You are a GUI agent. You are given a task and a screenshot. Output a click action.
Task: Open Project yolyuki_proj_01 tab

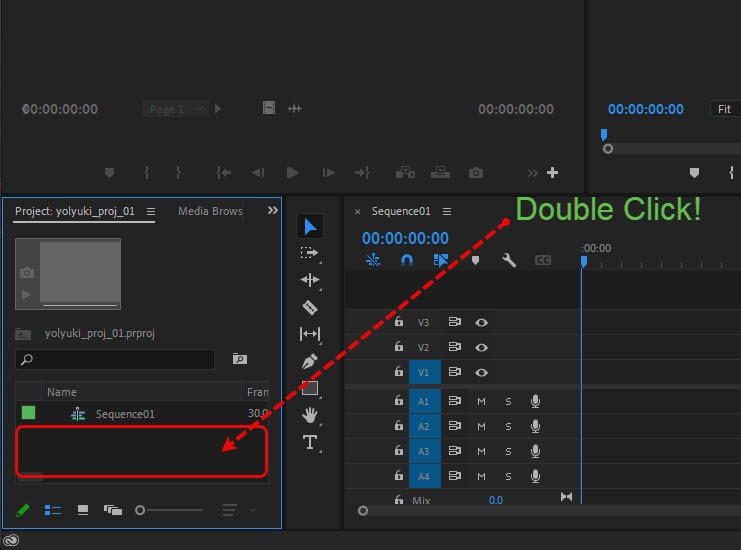click(x=75, y=211)
